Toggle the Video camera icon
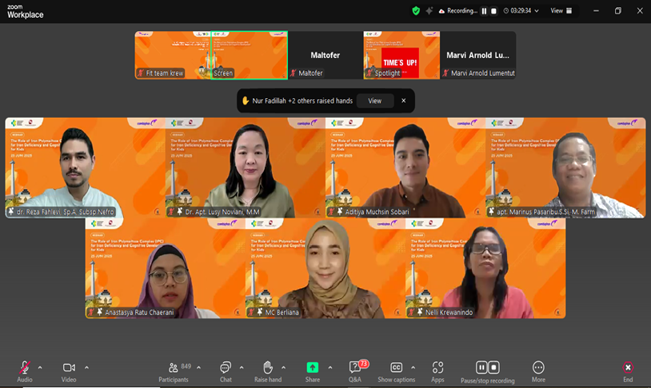651x388 pixels. 69,367
